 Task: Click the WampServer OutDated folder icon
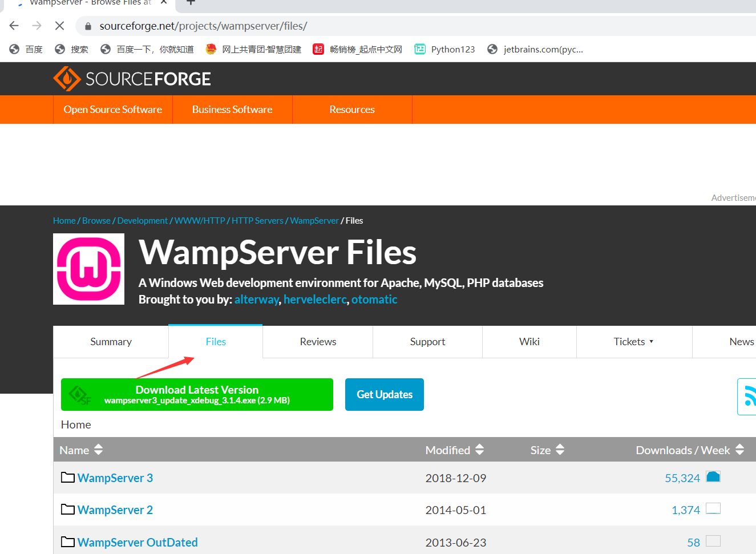tap(68, 541)
